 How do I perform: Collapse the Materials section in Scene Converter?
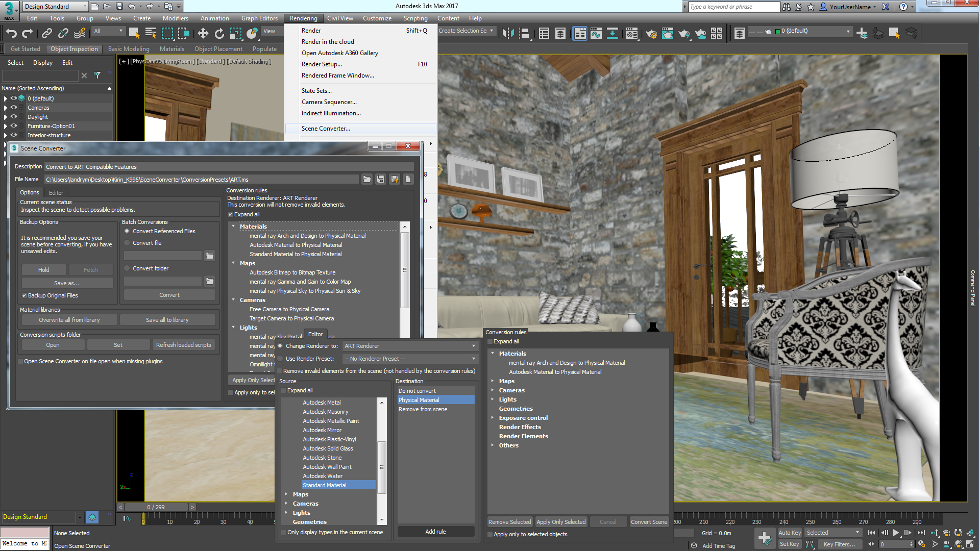coord(234,226)
